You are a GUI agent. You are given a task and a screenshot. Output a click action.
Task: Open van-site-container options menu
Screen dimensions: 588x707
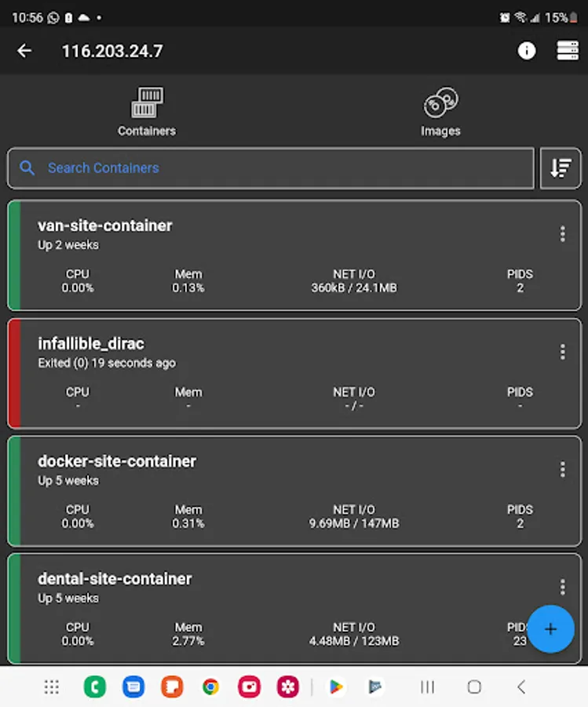click(x=562, y=234)
